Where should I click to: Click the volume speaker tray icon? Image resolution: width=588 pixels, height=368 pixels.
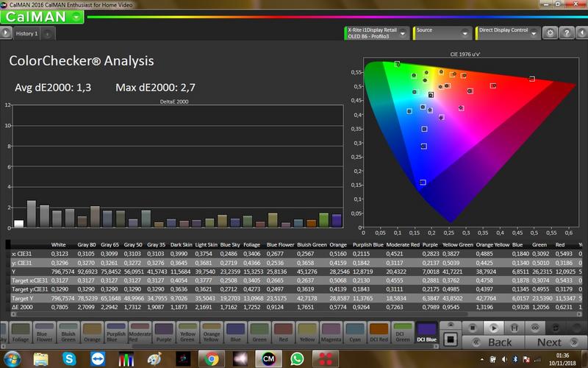pyautogui.click(x=504, y=359)
